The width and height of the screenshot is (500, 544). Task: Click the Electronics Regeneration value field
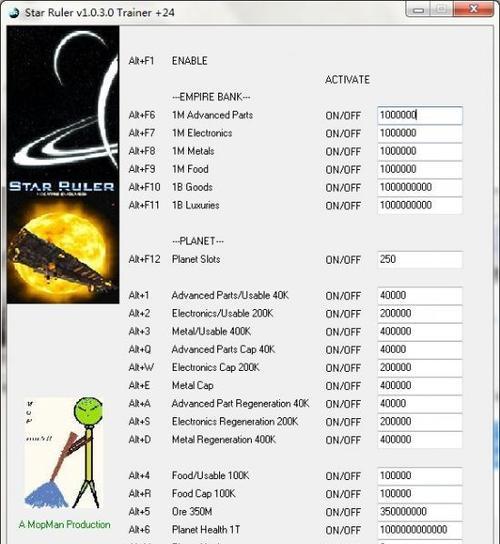coord(420,422)
